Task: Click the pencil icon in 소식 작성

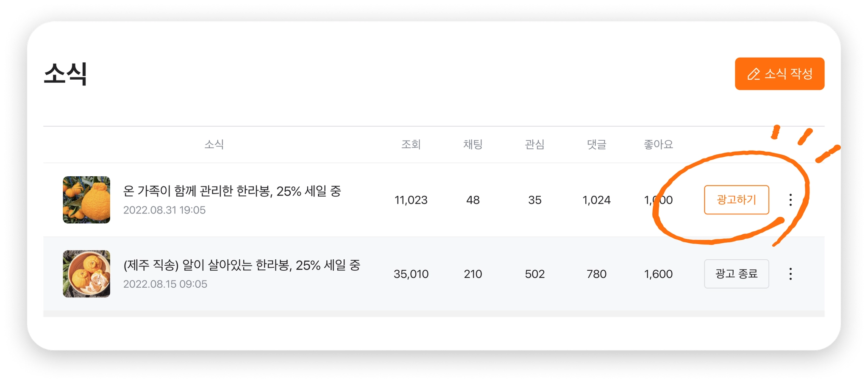Action: coord(754,74)
